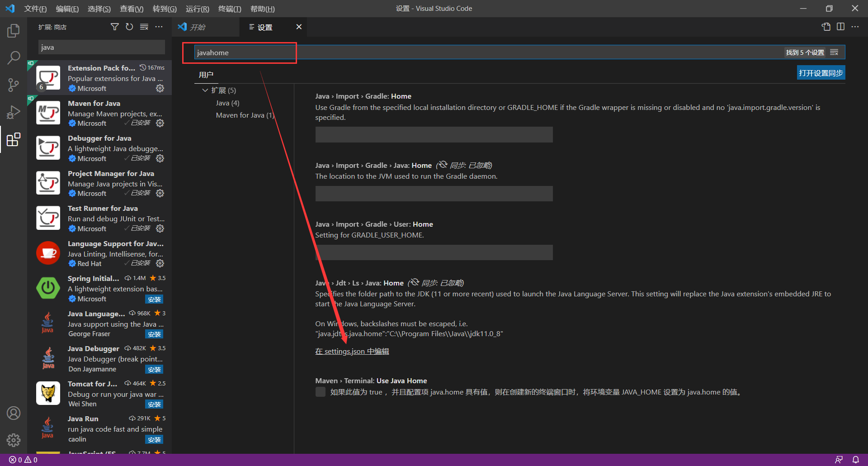Open the Manage gear in activity bar
868x466 pixels.
click(x=14, y=440)
